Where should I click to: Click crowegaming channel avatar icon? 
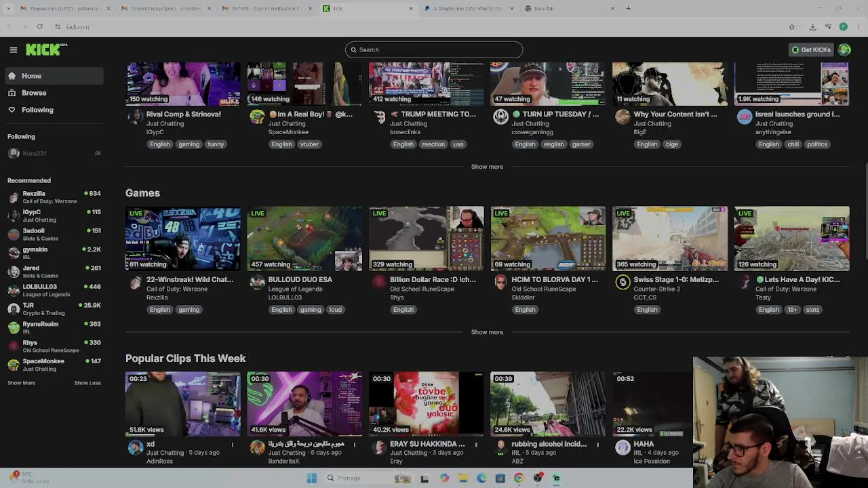pos(500,117)
